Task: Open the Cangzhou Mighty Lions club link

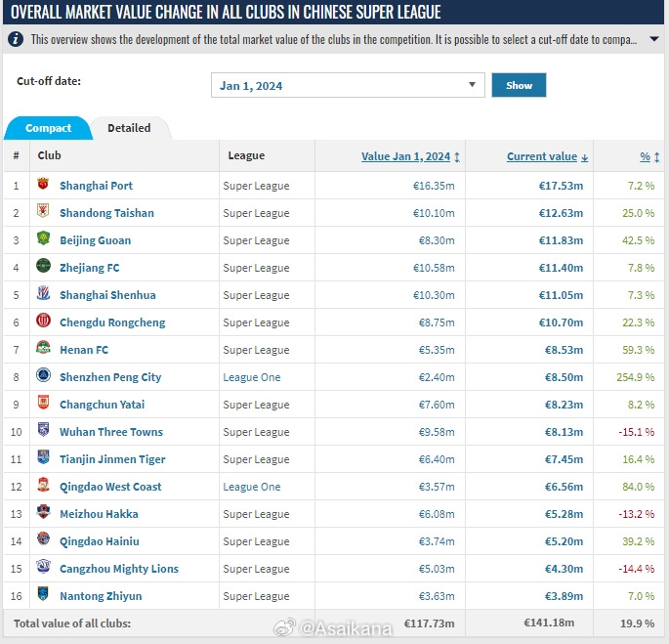Action: (119, 569)
